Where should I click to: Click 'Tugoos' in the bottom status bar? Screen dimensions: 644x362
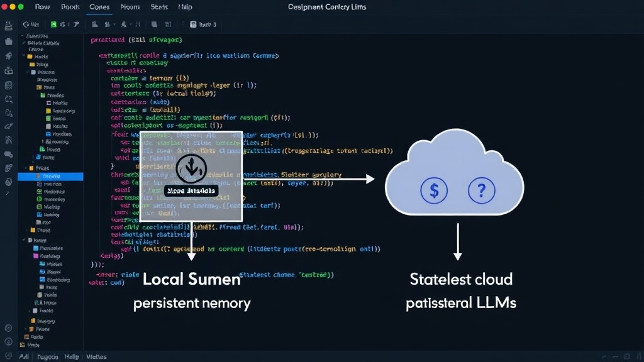point(48,357)
